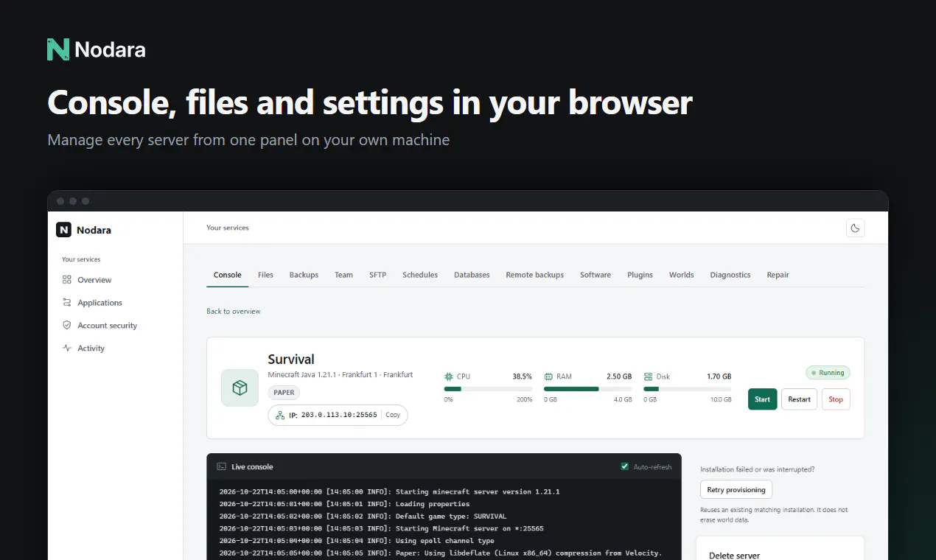This screenshot has width=936, height=560.
Task: Toggle dark mode with the moon icon
Action: [x=855, y=228]
